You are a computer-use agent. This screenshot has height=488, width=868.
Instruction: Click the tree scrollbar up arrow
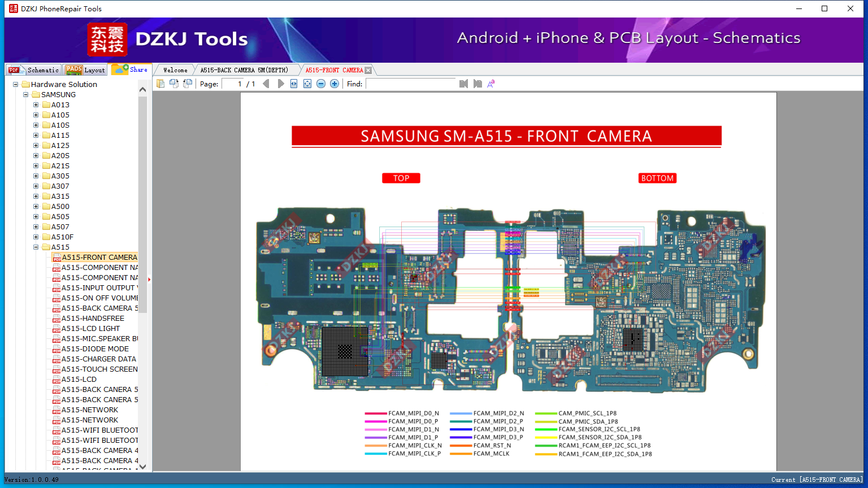tap(142, 89)
